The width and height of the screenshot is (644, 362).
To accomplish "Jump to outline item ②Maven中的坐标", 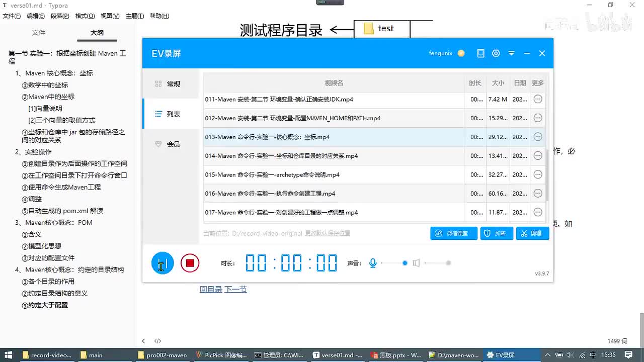I will click(x=48, y=97).
